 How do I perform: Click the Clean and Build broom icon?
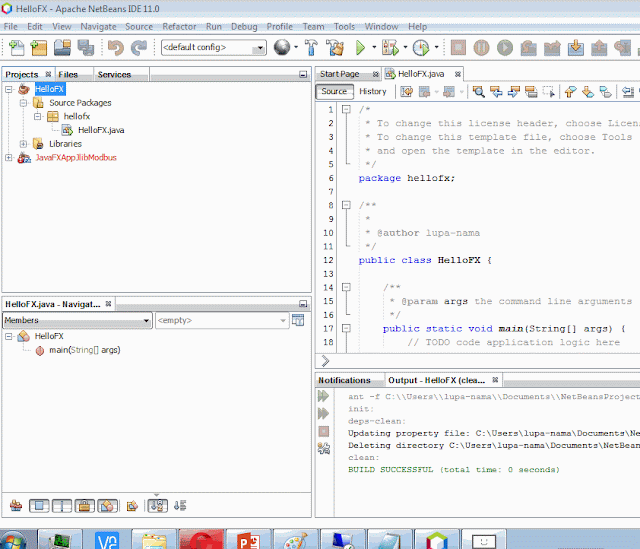pyautogui.click(x=335, y=47)
